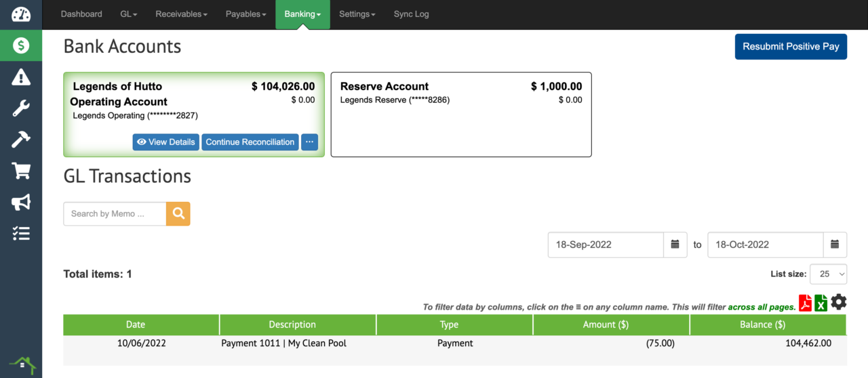Click Continue Reconciliation on operating account
The image size is (868, 378).
(x=250, y=142)
